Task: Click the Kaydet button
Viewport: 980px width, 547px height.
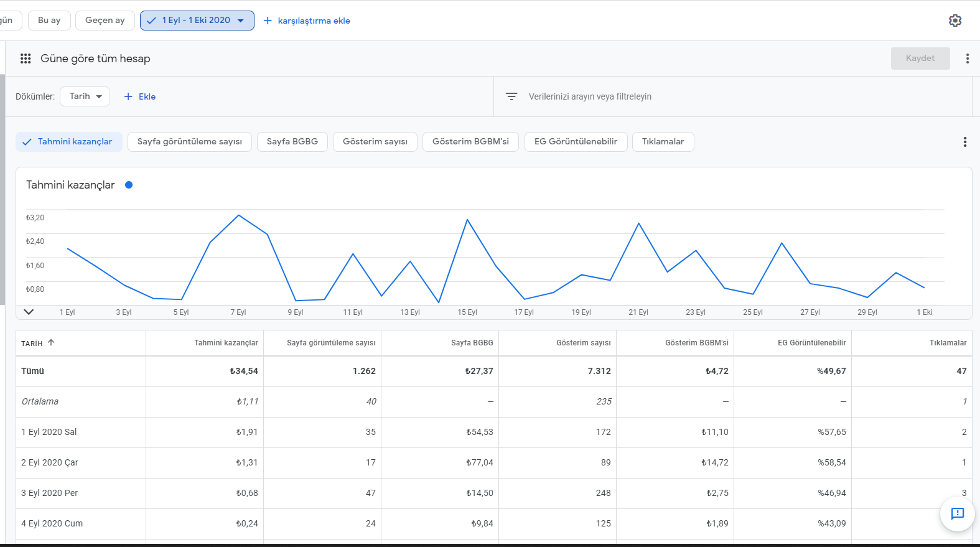Action: click(920, 58)
